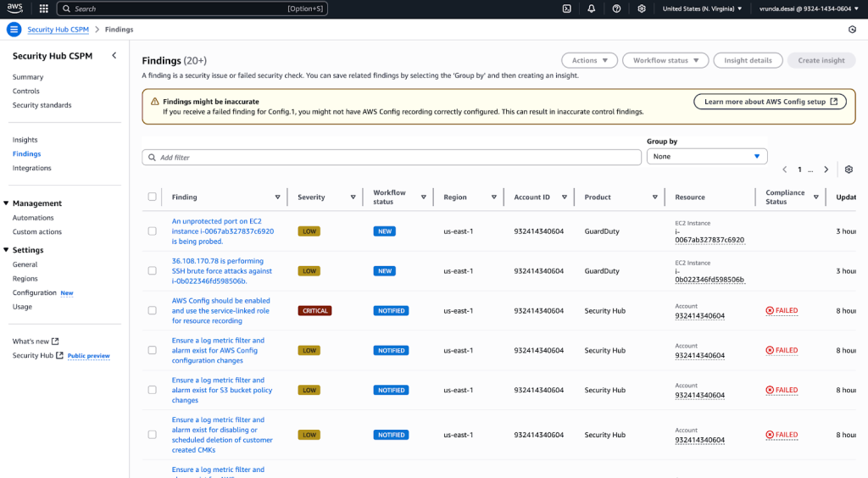
Task: Go to next findings page arrow
Action: [x=826, y=170]
